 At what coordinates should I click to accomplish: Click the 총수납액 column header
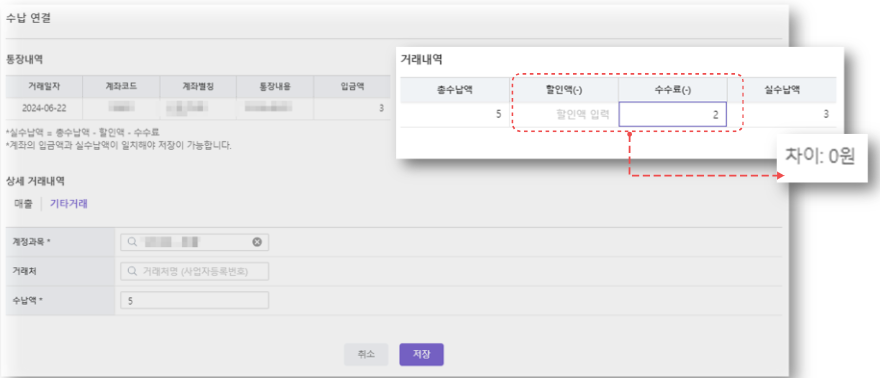tap(455, 89)
